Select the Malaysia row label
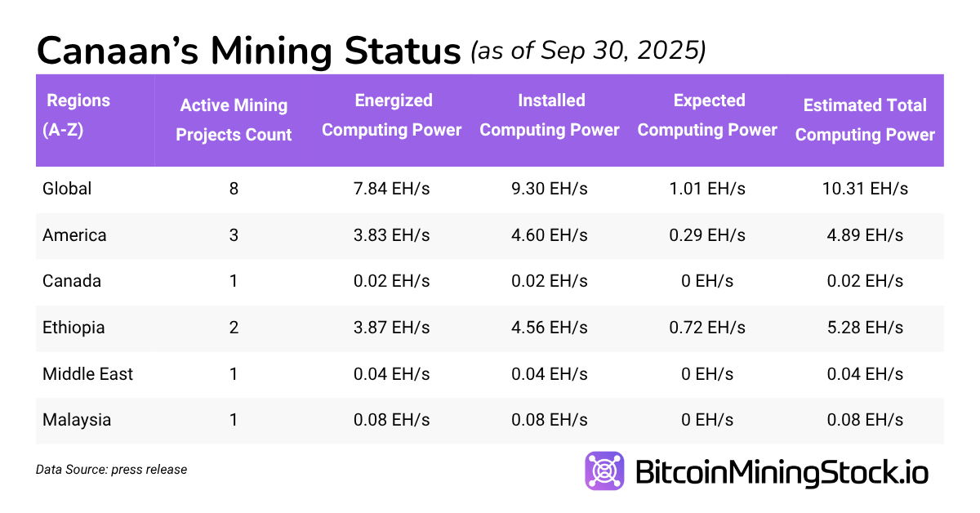The image size is (980, 513). [x=77, y=420]
